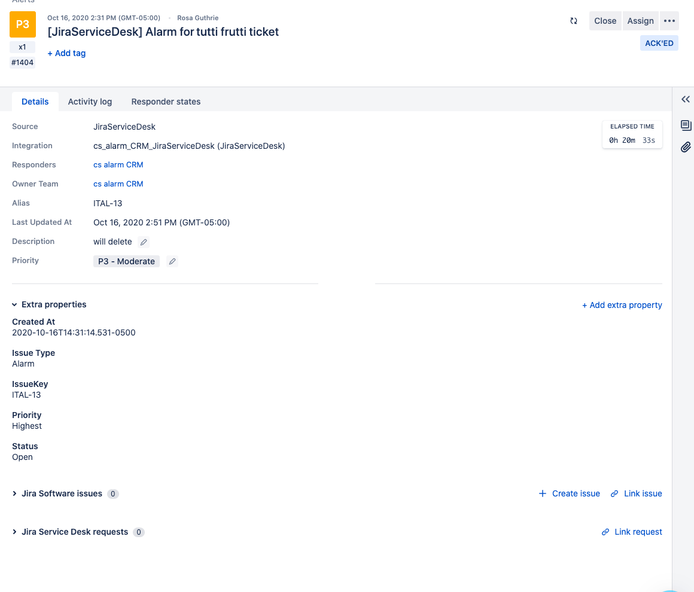The height and width of the screenshot is (592, 694).
Task: Click the + Add tag link
Action: click(66, 53)
